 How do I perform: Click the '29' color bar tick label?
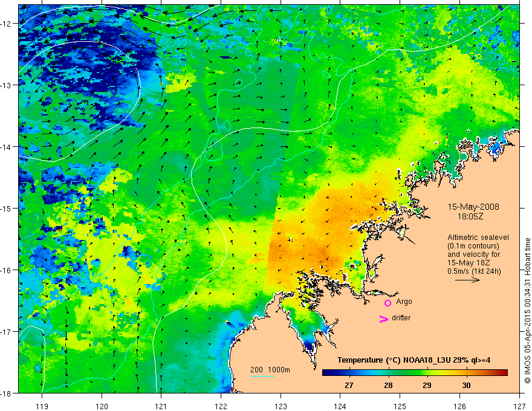(x=427, y=385)
